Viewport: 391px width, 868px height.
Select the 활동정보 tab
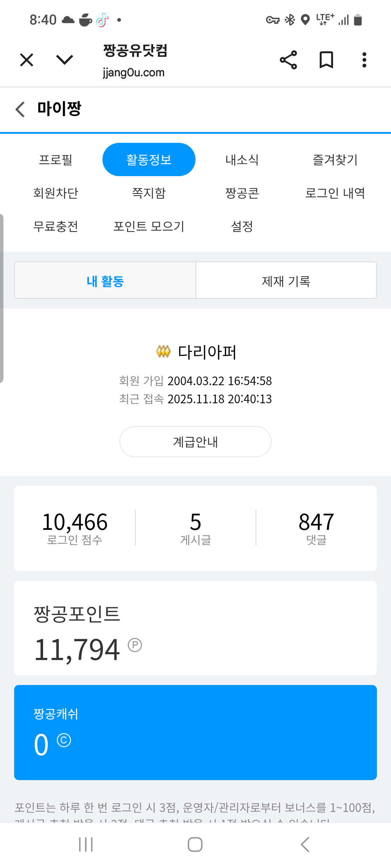point(149,159)
